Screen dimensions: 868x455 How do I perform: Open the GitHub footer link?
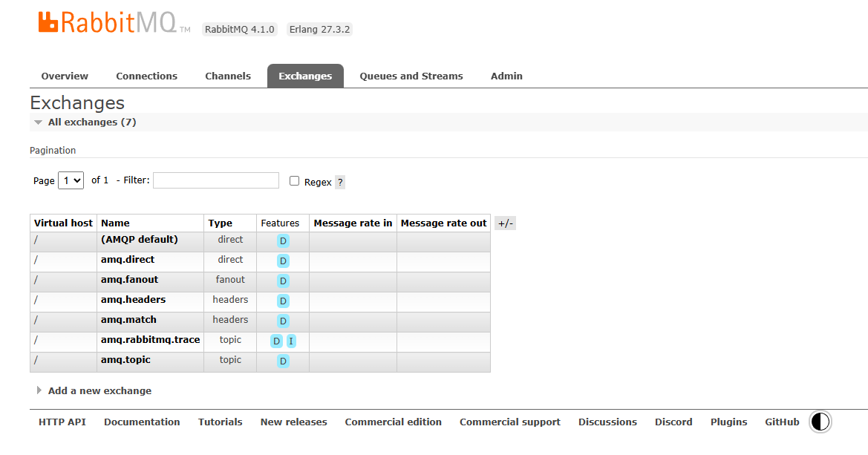(x=782, y=422)
